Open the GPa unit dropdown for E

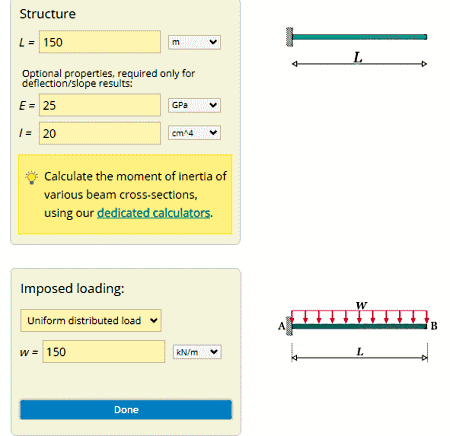coord(194,105)
